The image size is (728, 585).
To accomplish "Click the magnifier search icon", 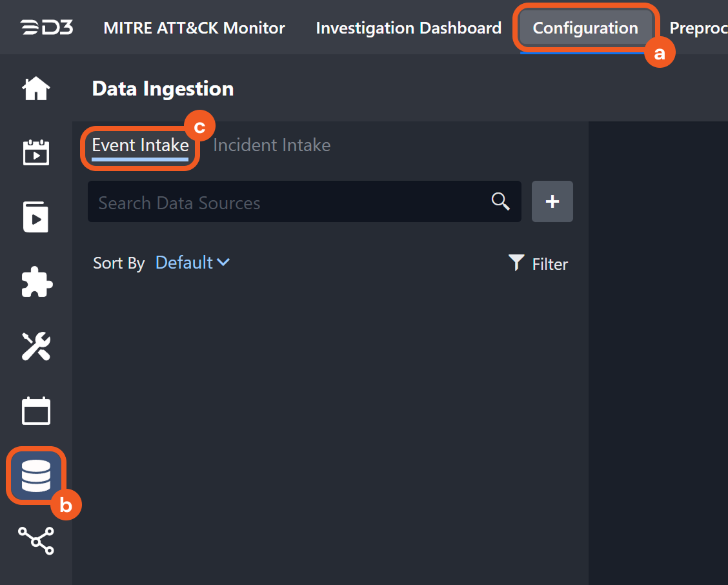I will pyautogui.click(x=501, y=201).
